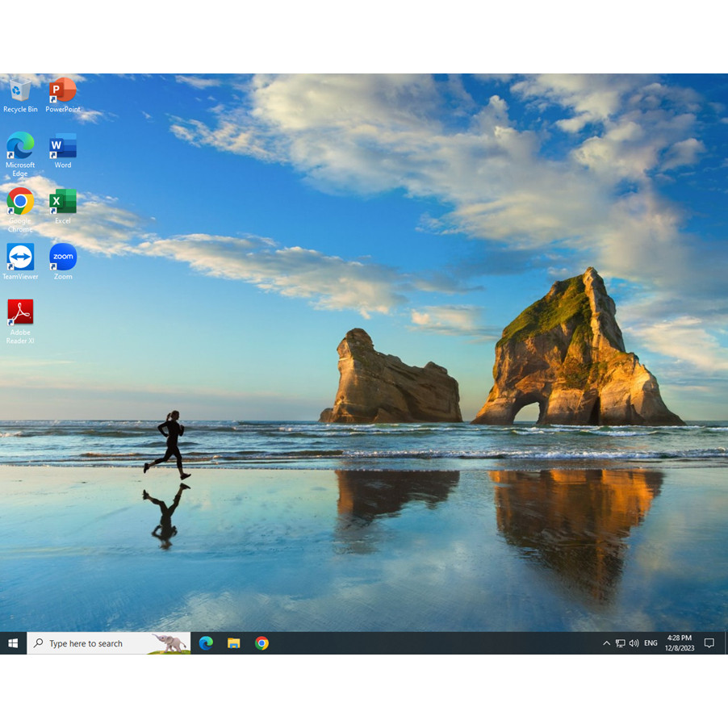Open the volume control in the tray

[x=634, y=643]
